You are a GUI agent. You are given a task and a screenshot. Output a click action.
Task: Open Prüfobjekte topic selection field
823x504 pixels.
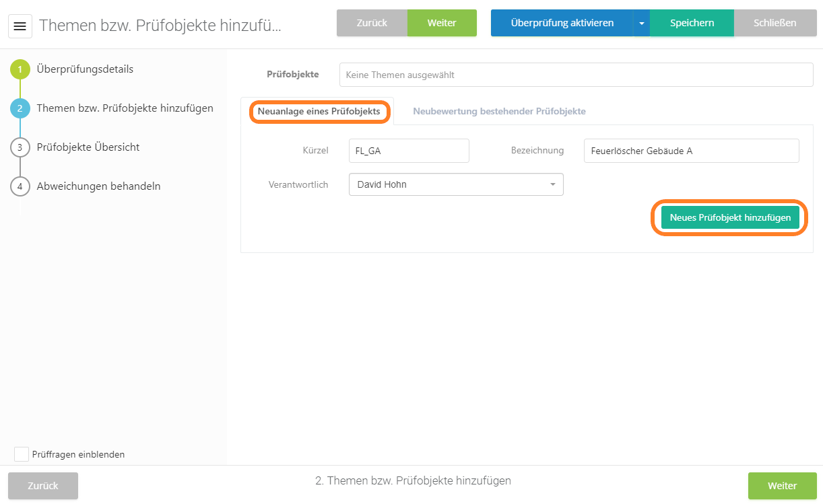pyautogui.click(x=576, y=75)
